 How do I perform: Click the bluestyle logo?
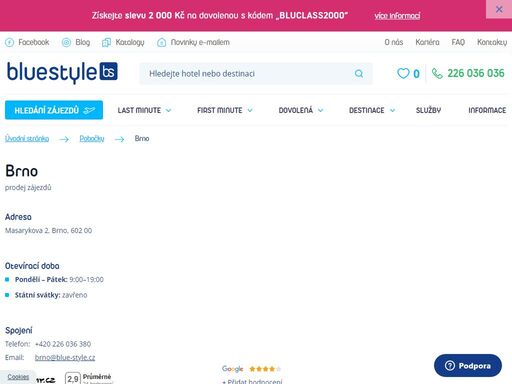[x=62, y=72]
